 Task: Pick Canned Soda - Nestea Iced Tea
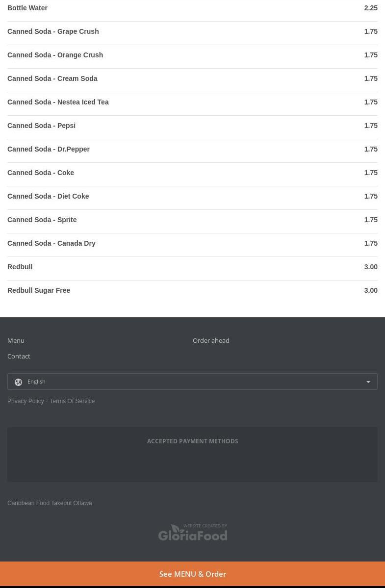pos(58,102)
